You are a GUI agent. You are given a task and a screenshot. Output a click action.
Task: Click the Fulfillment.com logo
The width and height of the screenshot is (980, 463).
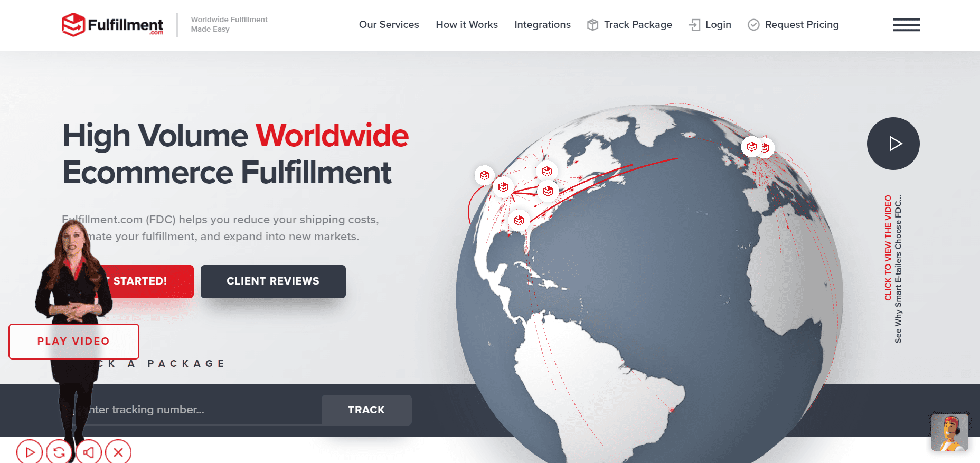(112, 25)
